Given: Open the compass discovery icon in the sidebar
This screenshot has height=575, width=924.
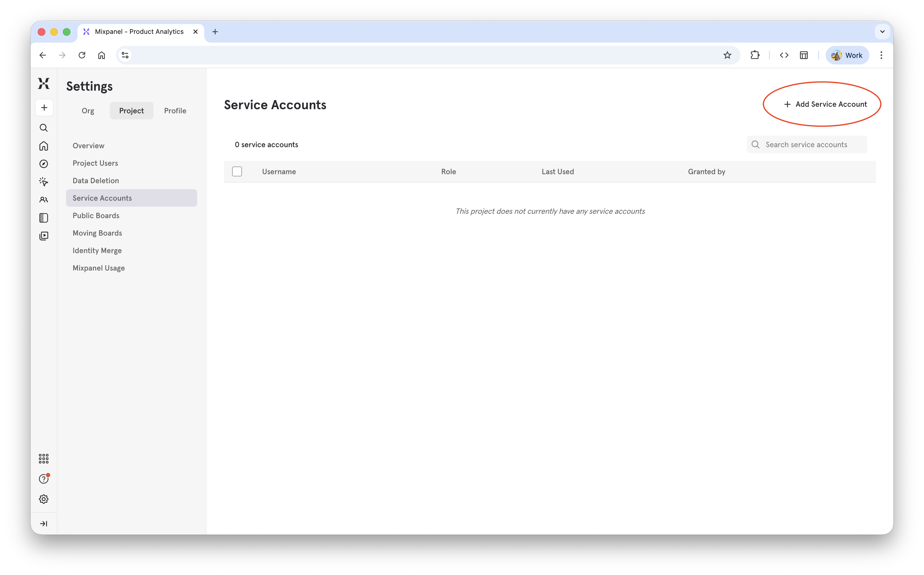Looking at the screenshot, I should click(44, 164).
